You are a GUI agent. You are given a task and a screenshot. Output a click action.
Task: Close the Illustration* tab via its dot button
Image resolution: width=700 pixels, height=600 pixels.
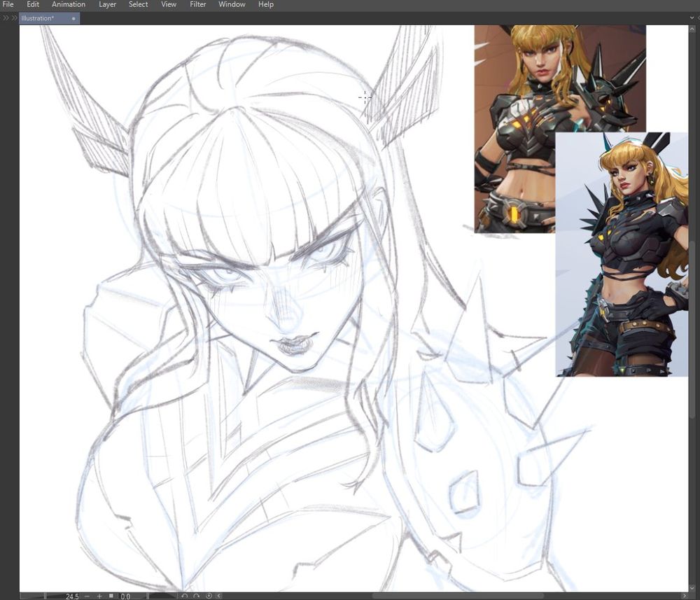73,19
